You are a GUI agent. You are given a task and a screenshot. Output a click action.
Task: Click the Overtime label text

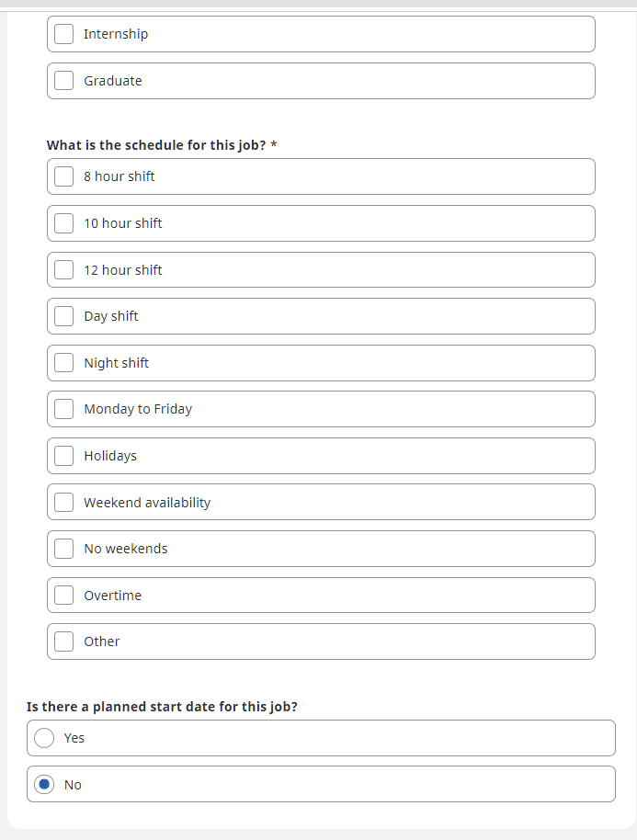point(113,596)
